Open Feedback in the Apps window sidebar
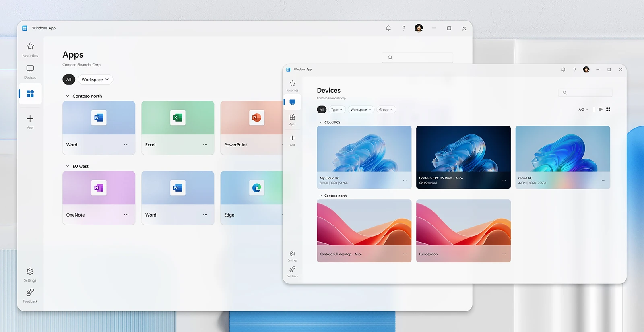This screenshot has height=332, width=644. coord(30,296)
